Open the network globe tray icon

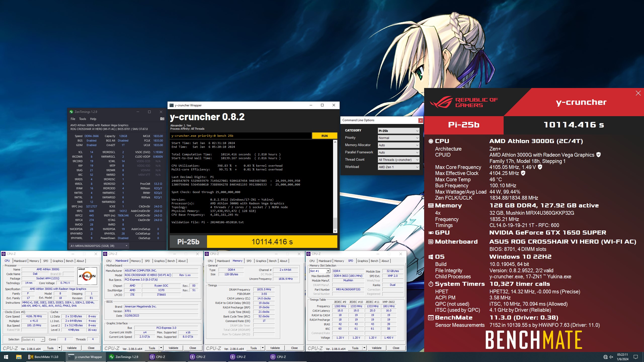[x=606, y=357]
